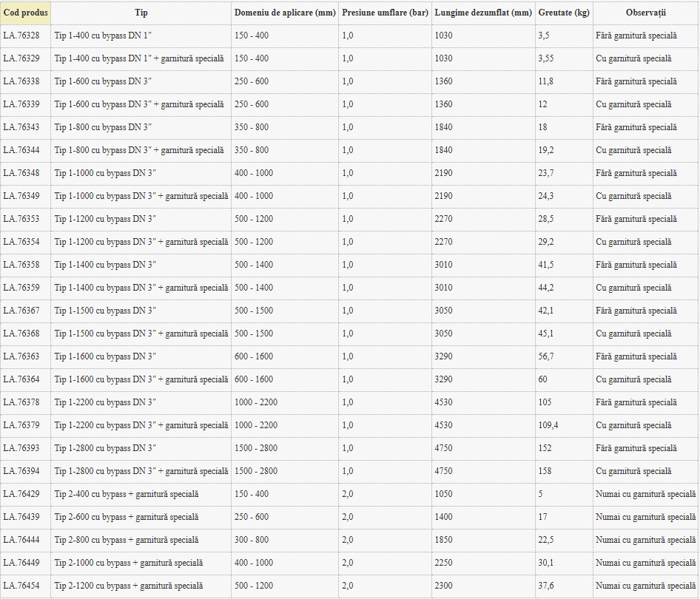The height and width of the screenshot is (599, 700).
Task: Select product code LA.76449
Action: pyautogui.click(x=21, y=563)
